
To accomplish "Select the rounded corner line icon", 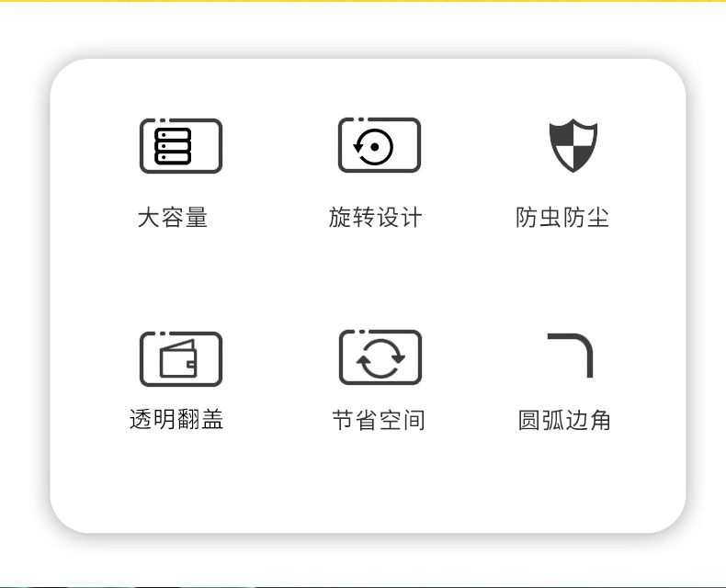I will tap(570, 356).
